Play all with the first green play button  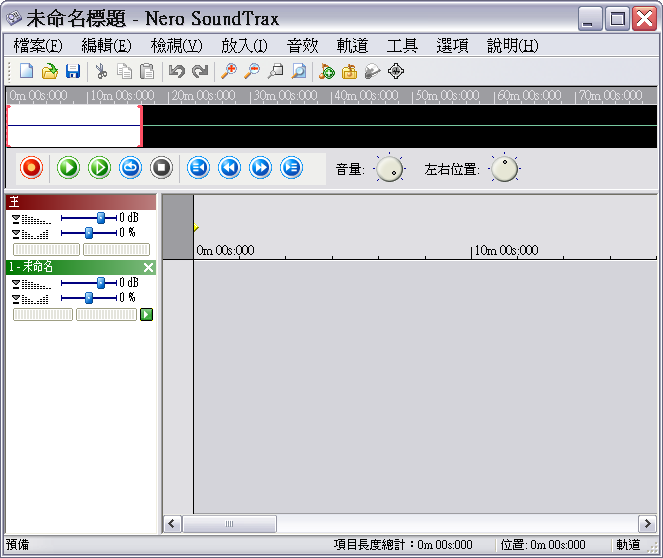(x=68, y=167)
